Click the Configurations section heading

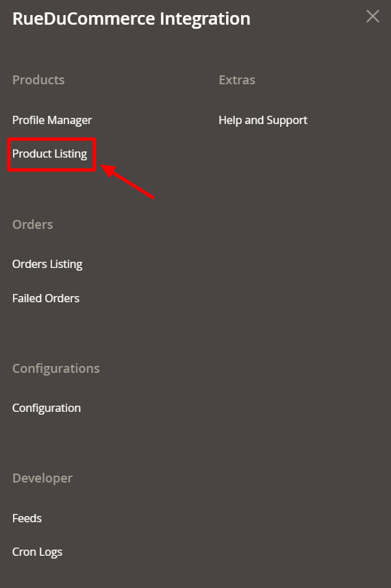(x=55, y=369)
